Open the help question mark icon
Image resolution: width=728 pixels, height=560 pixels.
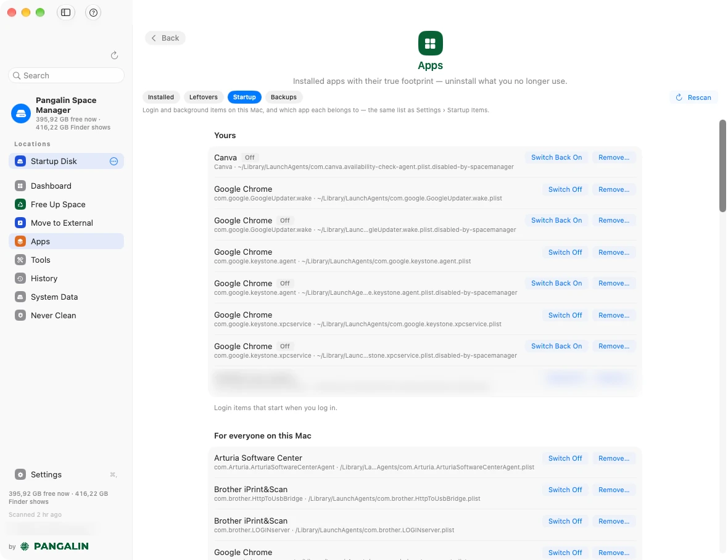coord(93,12)
